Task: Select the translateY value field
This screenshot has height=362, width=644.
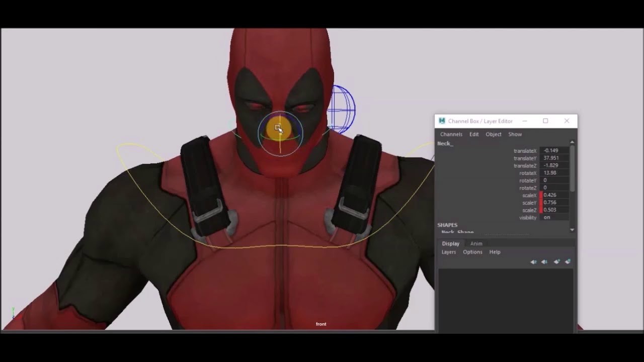Action: (553, 158)
